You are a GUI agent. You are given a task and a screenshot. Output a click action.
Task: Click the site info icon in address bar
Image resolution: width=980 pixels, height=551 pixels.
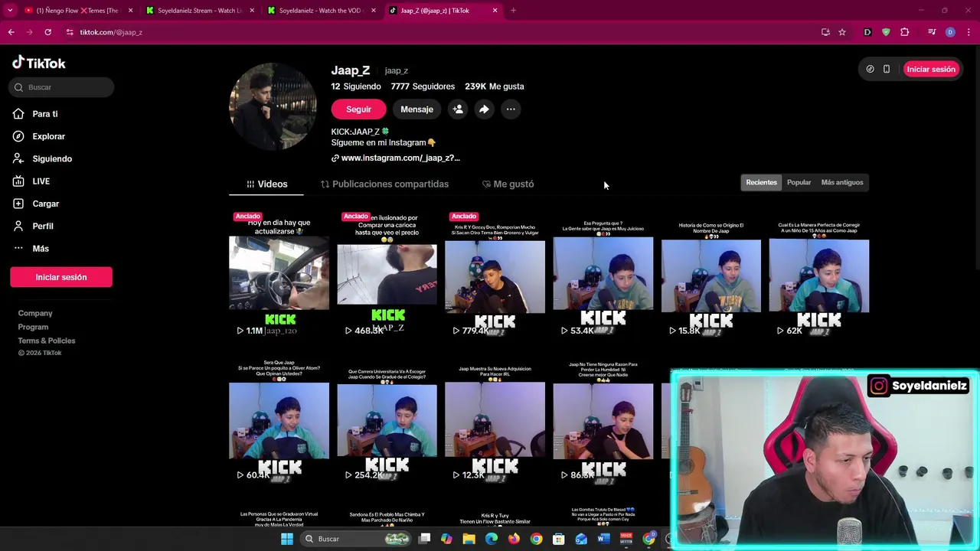pyautogui.click(x=70, y=32)
